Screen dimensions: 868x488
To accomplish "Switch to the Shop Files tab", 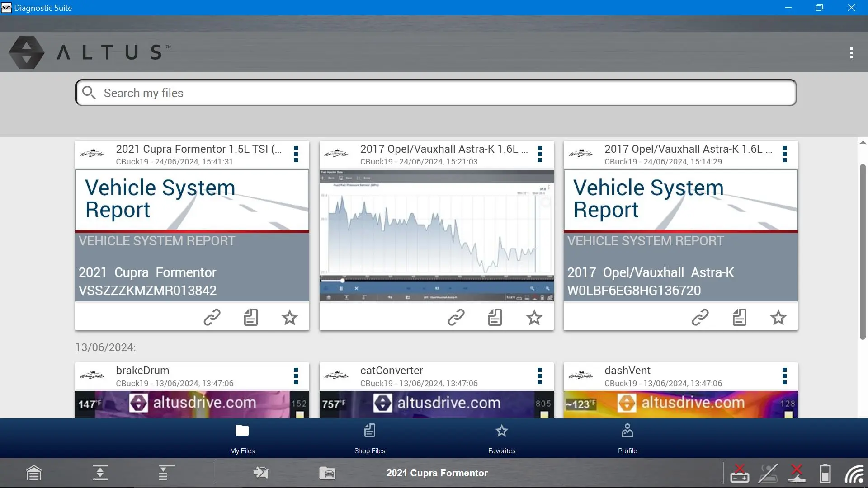I will pyautogui.click(x=369, y=438).
